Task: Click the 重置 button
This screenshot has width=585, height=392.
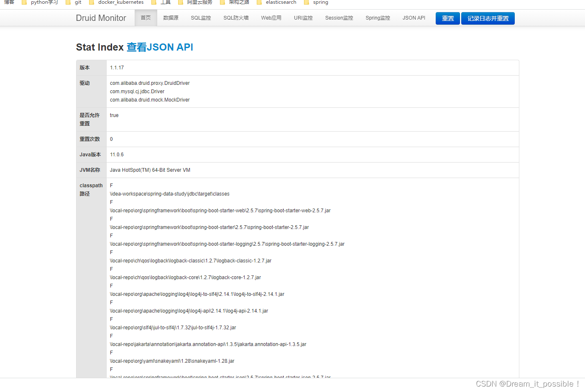Action: [x=447, y=18]
